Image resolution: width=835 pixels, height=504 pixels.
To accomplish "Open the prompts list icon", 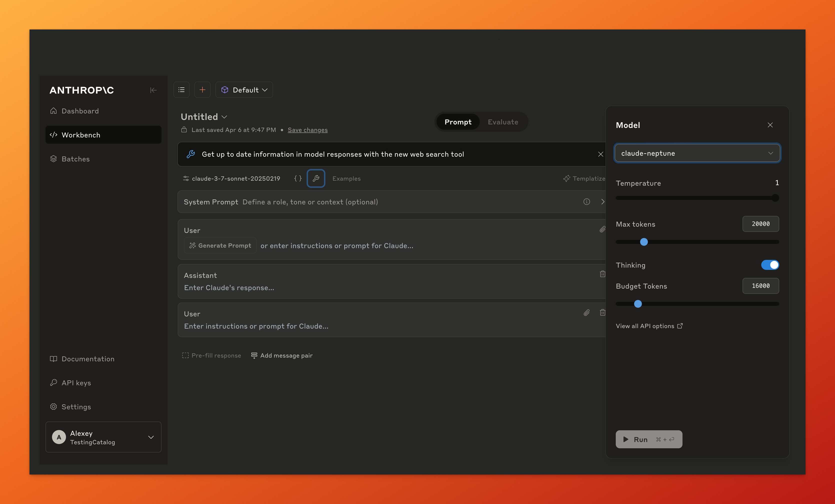I will 181,90.
